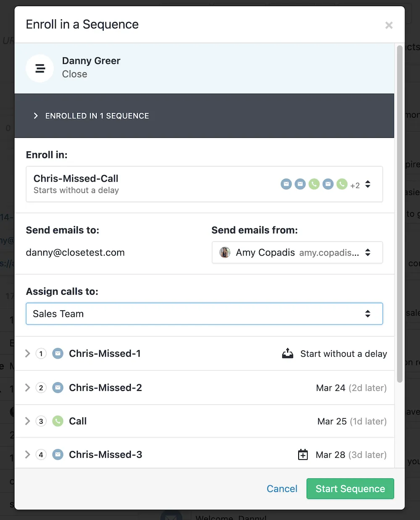The image size is (420, 520).
Task: Expand step 2 Chris-Missed-2 chevron
Action: pos(28,388)
